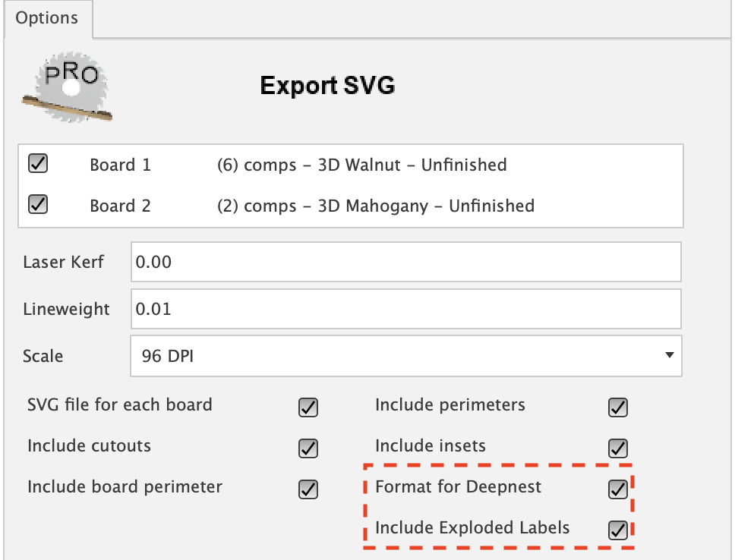Screen dimensions: 735x560
Task: Select the Options tab
Action: click(47, 18)
